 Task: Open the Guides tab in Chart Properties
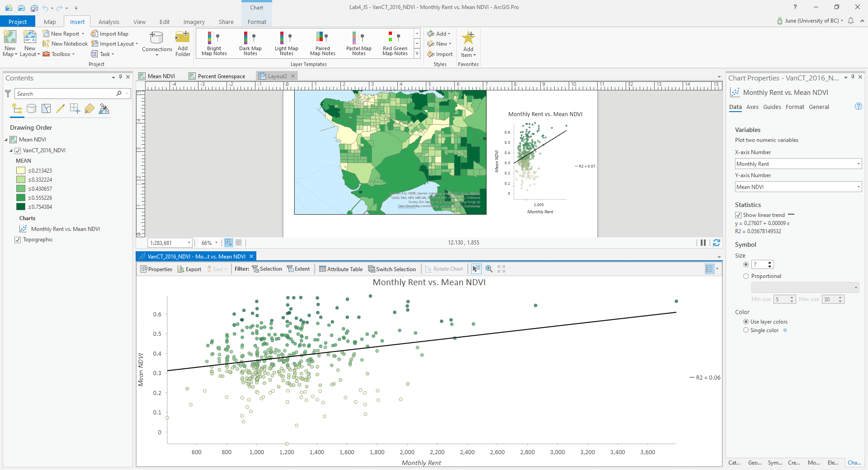[x=772, y=107]
